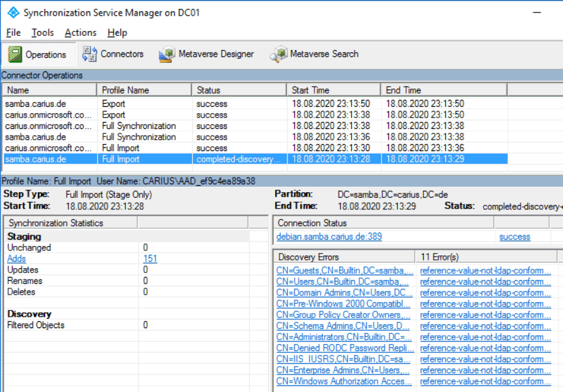Click the Filtered Objects row label
Viewport: 563px width, 392px height.
point(36,325)
